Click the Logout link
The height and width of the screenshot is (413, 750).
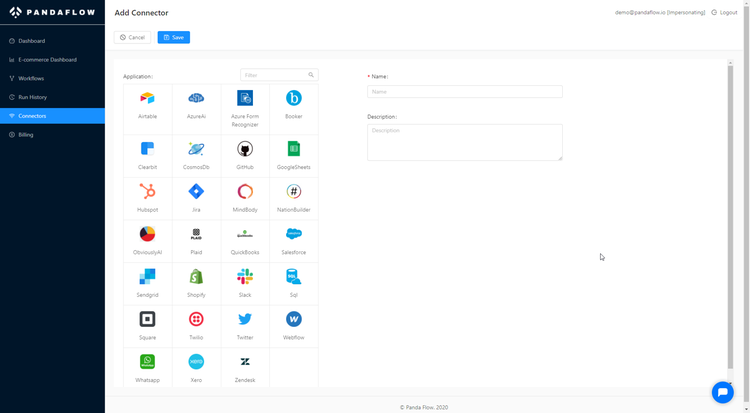coord(725,12)
